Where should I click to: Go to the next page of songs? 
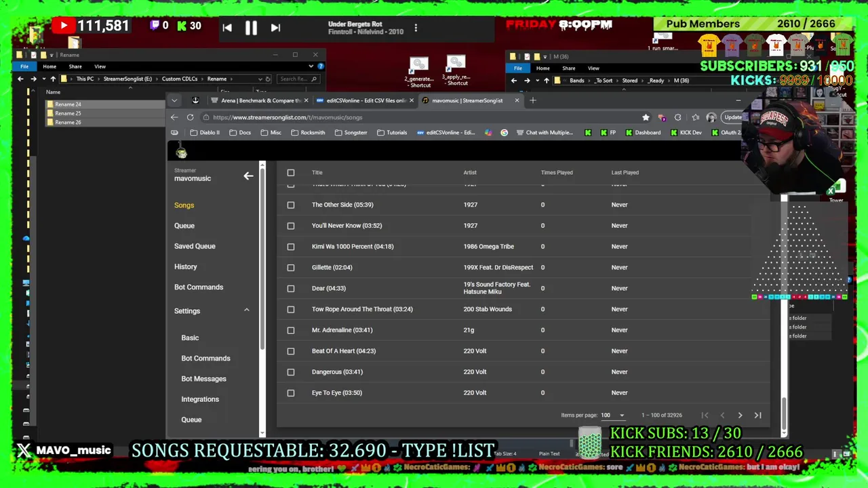coord(740,415)
